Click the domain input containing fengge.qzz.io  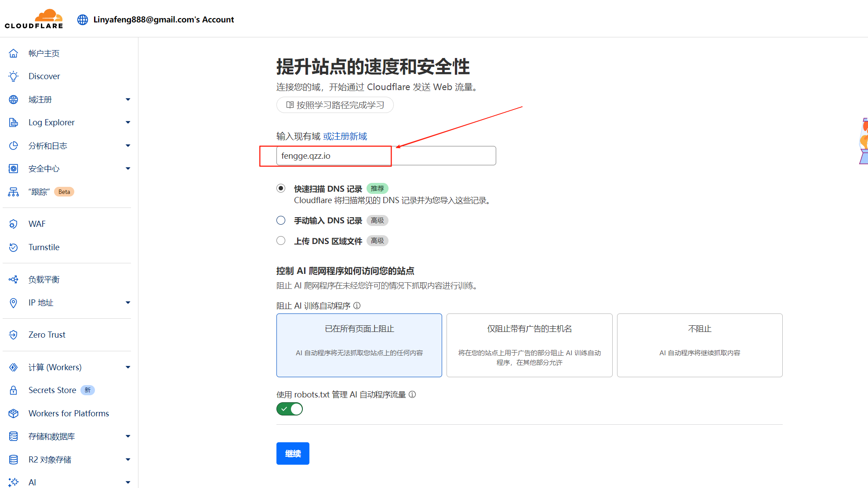[x=334, y=156]
